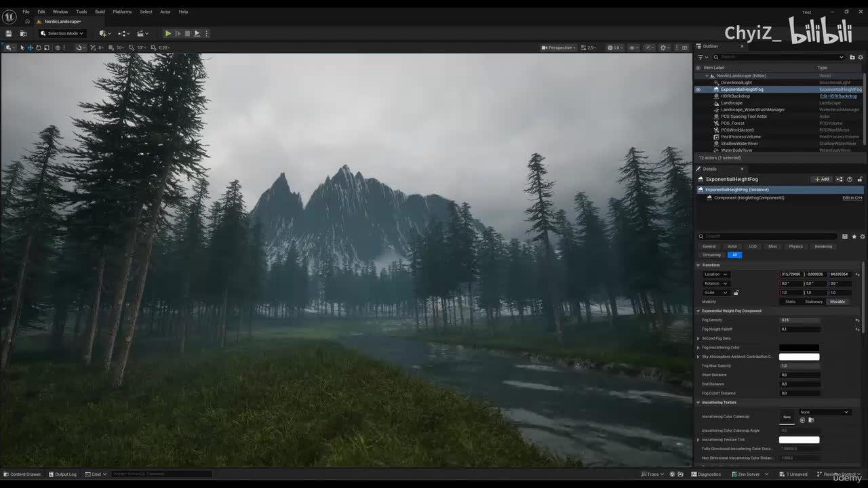Open the Location coordinate type dropdown
The width and height of the screenshot is (868, 488).
tap(715, 274)
